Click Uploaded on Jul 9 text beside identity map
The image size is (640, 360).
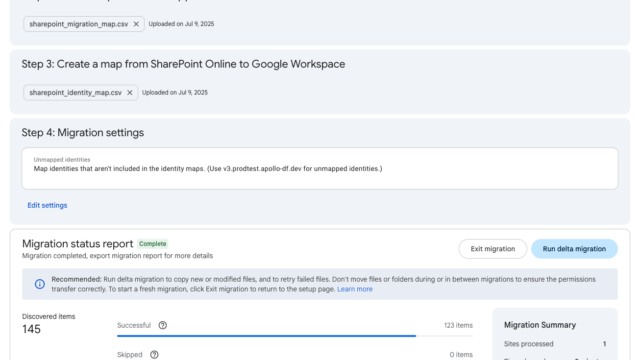(175, 93)
